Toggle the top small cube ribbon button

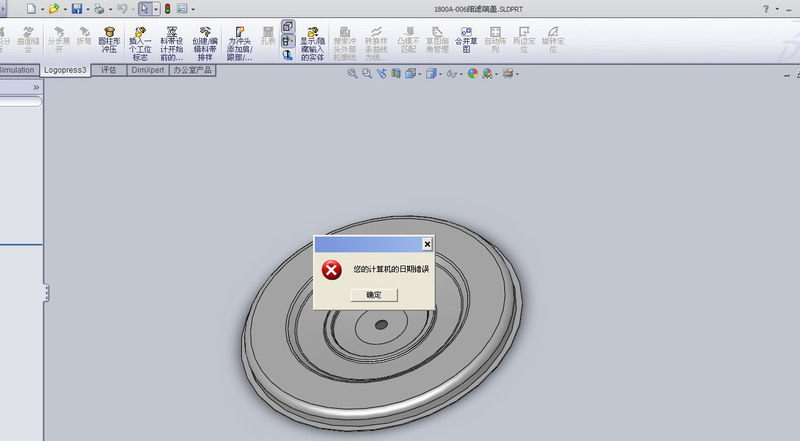pyautogui.click(x=288, y=26)
